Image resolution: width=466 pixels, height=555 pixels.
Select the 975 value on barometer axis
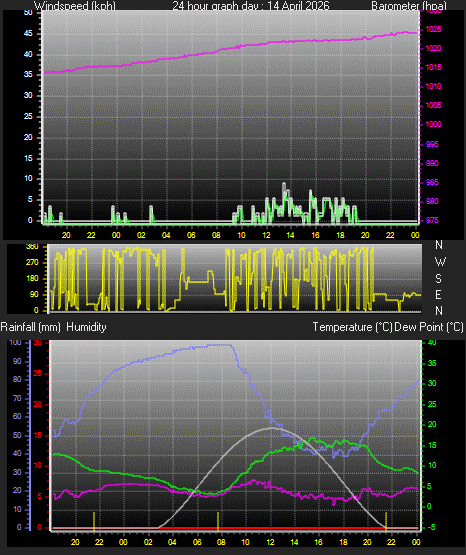432,221
